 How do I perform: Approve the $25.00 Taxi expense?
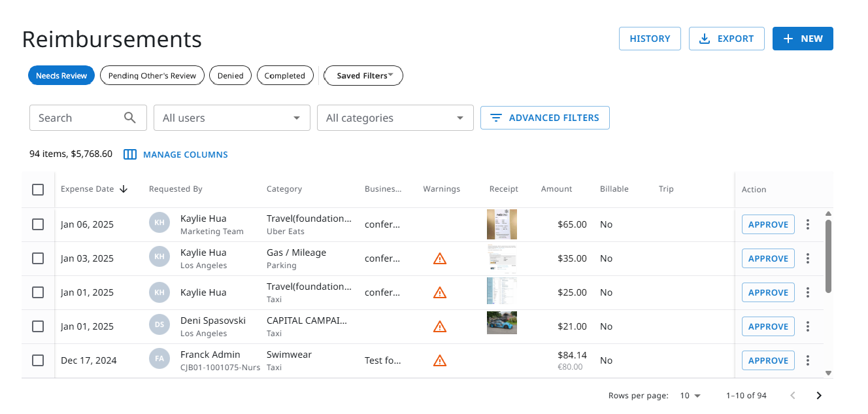click(x=768, y=292)
